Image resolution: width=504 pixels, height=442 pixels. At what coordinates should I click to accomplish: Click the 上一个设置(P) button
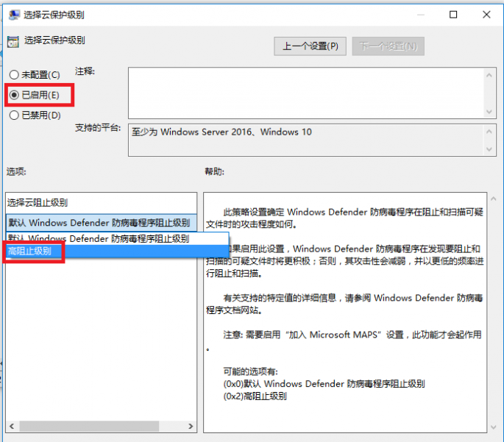coord(310,46)
